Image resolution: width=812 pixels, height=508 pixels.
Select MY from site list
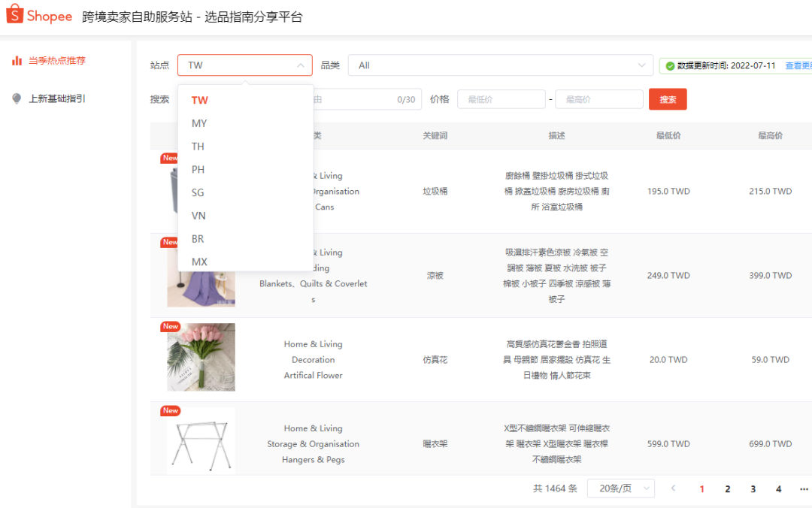point(199,123)
